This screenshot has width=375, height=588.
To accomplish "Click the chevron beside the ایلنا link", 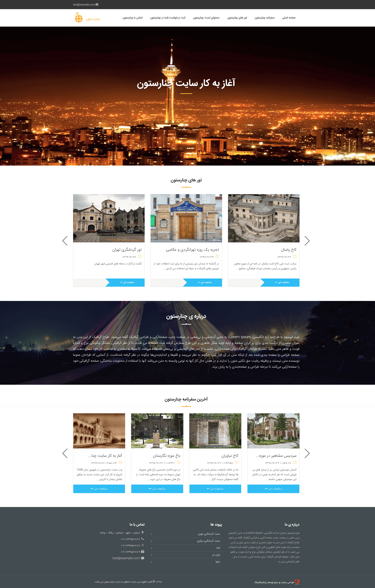I will click(152, 548).
